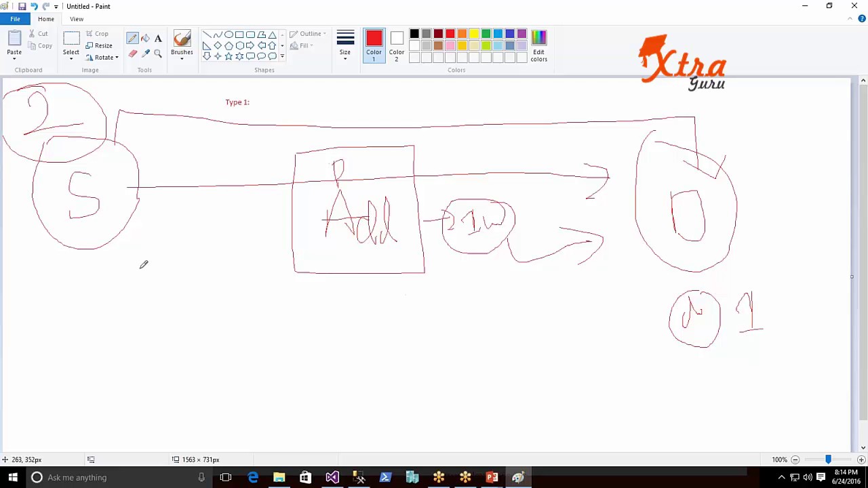This screenshot has width=868, height=488.
Task: Pick the pink color swatch
Action: point(450,45)
